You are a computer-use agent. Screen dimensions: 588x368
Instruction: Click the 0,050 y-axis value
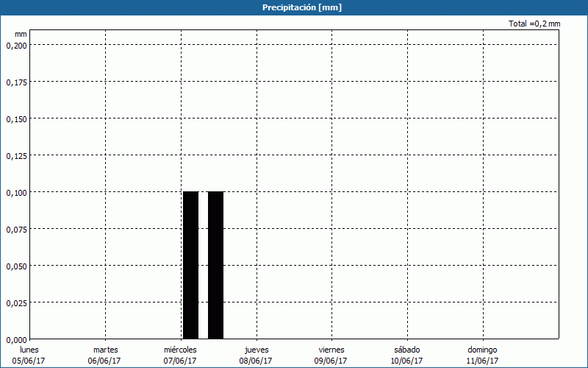(x=16, y=266)
